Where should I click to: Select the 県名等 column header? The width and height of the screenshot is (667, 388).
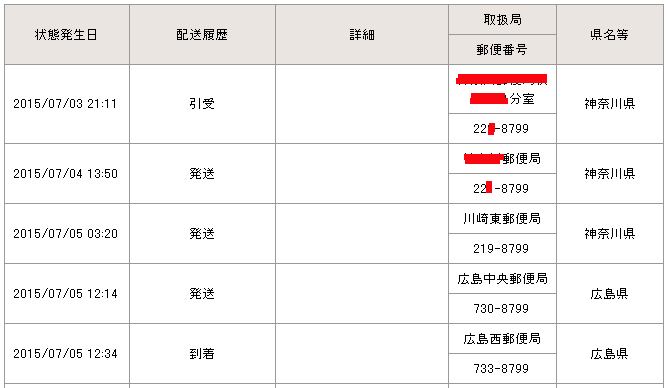point(610,34)
